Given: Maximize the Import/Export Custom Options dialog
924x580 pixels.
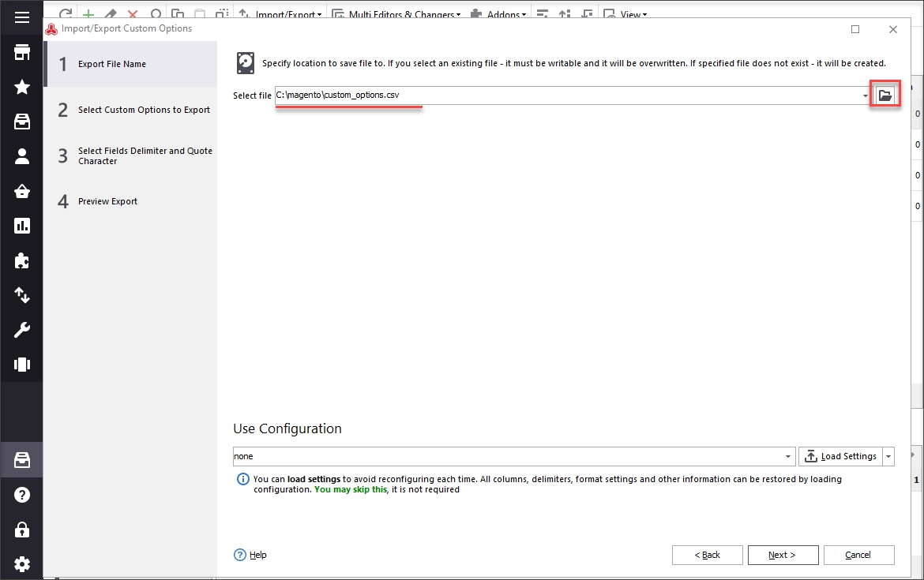Looking at the screenshot, I should (855, 29).
